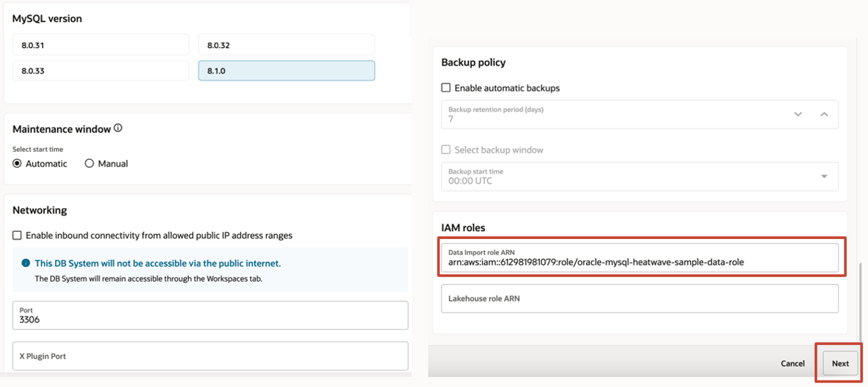Click the Maintenance window info icon

pyautogui.click(x=118, y=128)
